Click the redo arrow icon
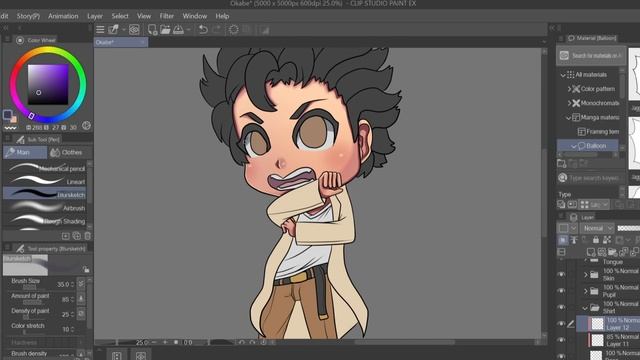This screenshot has width=640, height=360. click(x=216, y=29)
